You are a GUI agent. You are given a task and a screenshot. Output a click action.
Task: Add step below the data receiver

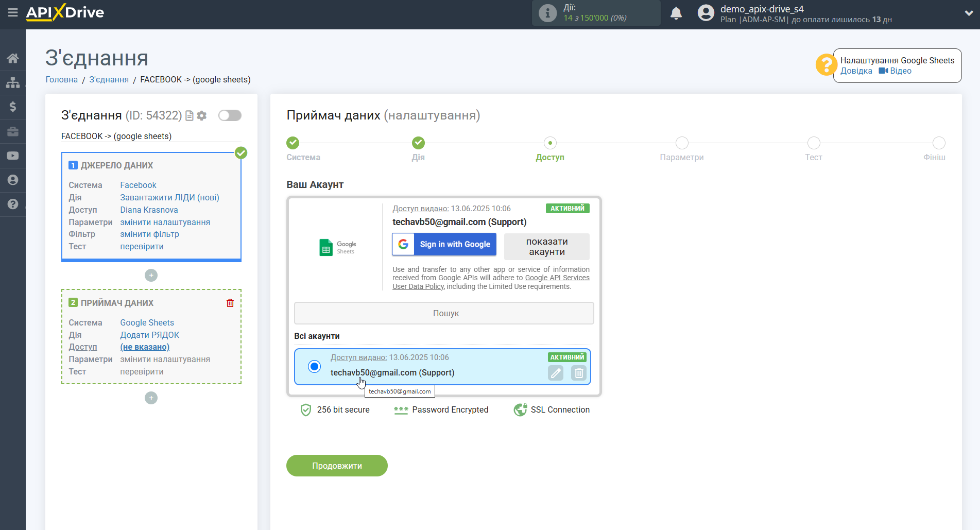click(x=151, y=398)
